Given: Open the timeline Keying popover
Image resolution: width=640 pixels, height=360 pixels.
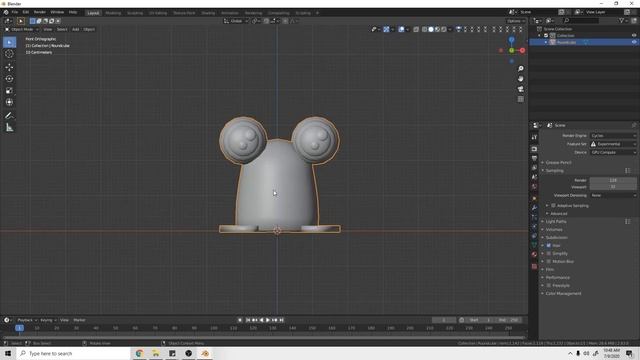Looking at the screenshot, I should [48, 320].
